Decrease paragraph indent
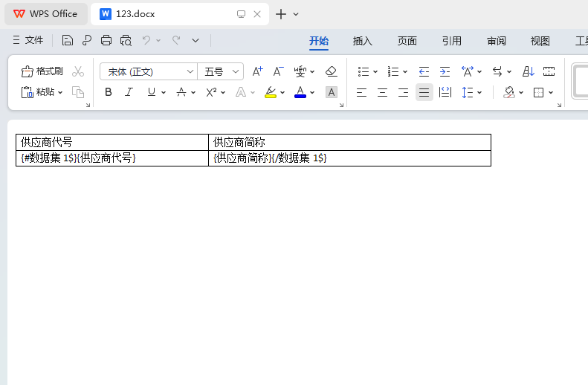The image size is (588, 385). click(x=424, y=71)
